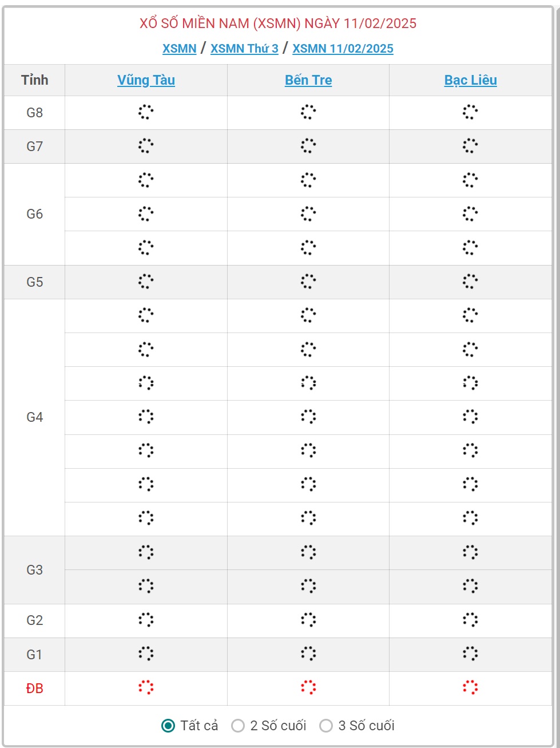Click the G4 prize row label
Image resolution: width=560 pixels, height=748 pixels.
click(35, 417)
